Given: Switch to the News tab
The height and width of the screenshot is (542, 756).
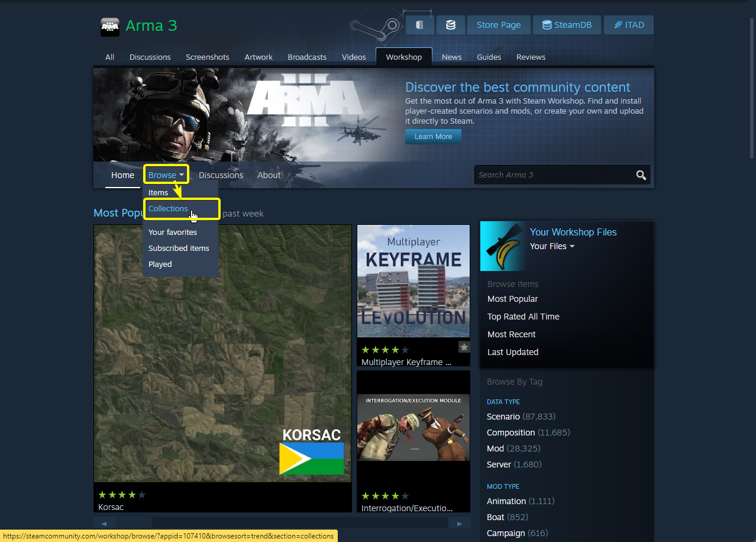Looking at the screenshot, I should 451,57.
